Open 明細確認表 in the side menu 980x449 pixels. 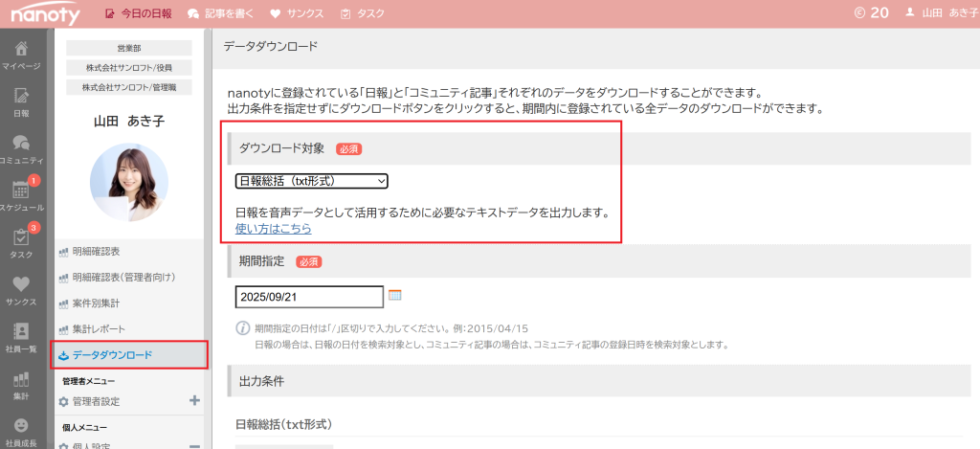pos(96,252)
